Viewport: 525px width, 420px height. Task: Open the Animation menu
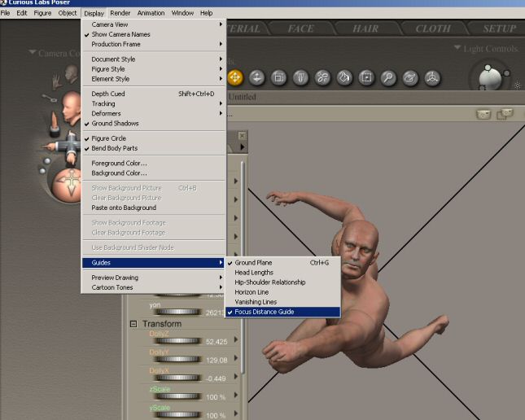click(x=151, y=13)
